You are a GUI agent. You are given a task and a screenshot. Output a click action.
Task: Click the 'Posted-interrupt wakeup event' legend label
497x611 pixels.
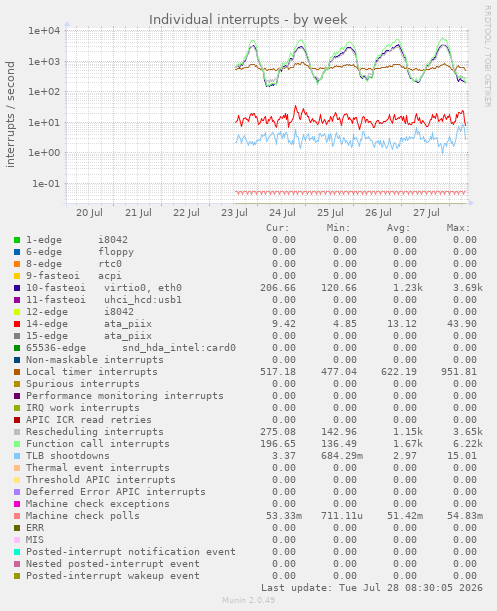pyautogui.click(x=113, y=576)
